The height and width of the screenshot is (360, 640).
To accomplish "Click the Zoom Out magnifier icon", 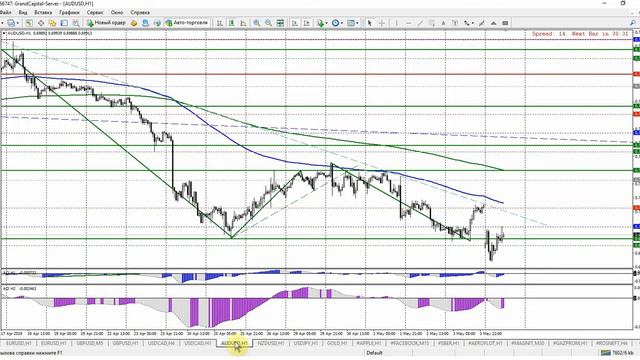I will click(268, 23).
